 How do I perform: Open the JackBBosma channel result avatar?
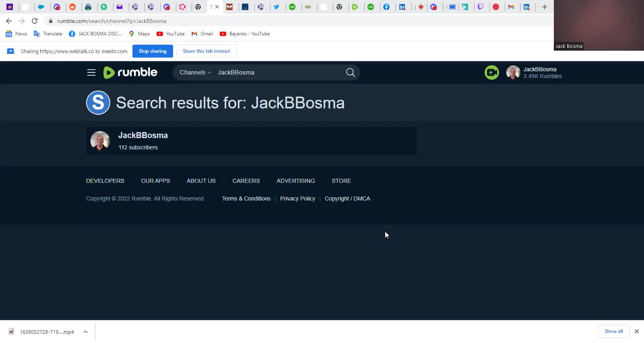(100, 141)
